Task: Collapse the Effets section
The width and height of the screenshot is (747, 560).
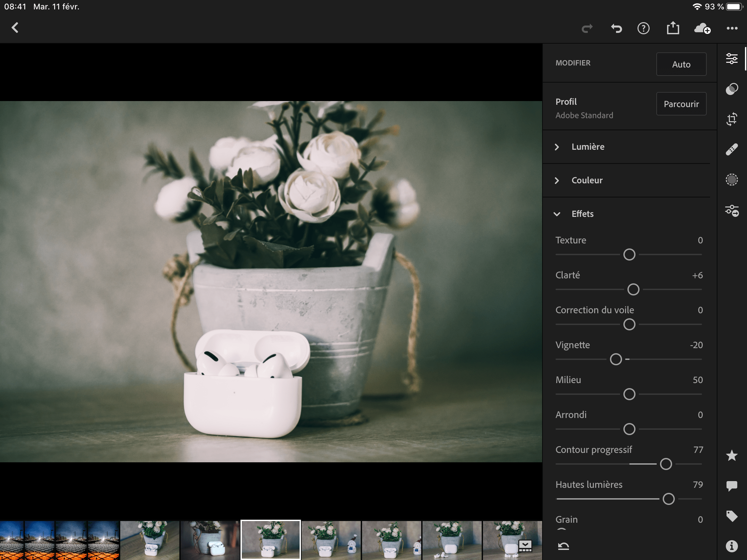Action: point(582,214)
